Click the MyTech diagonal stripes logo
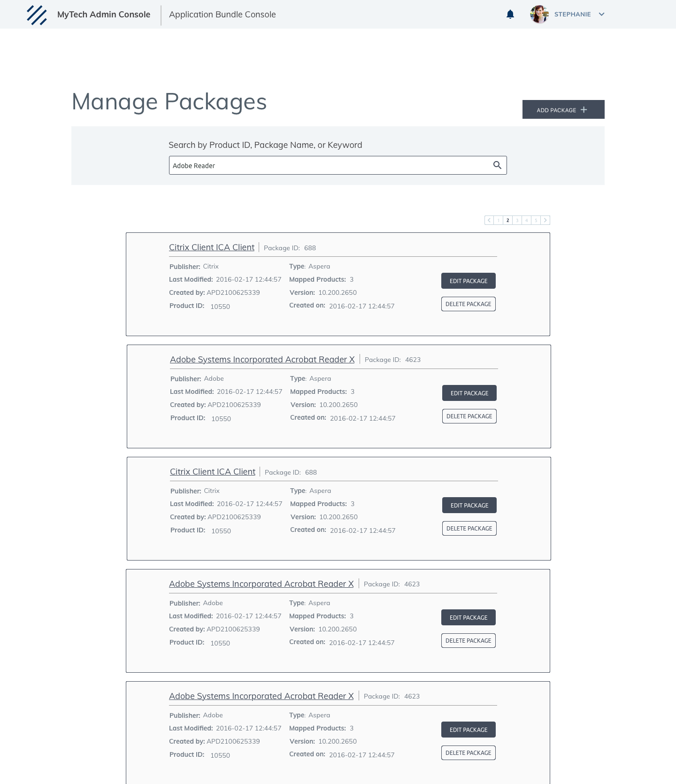 point(37,15)
